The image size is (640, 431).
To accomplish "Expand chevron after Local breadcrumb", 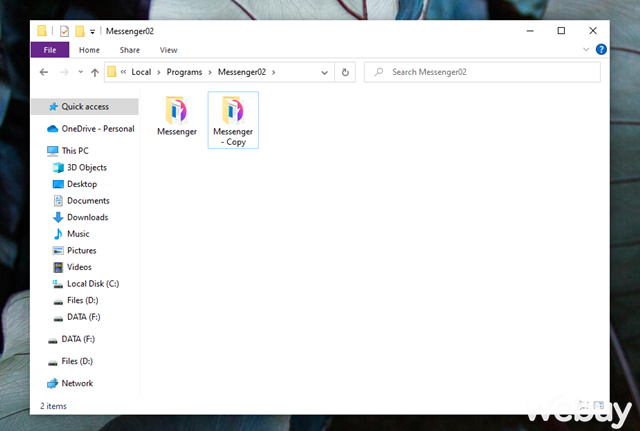I will (159, 72).
